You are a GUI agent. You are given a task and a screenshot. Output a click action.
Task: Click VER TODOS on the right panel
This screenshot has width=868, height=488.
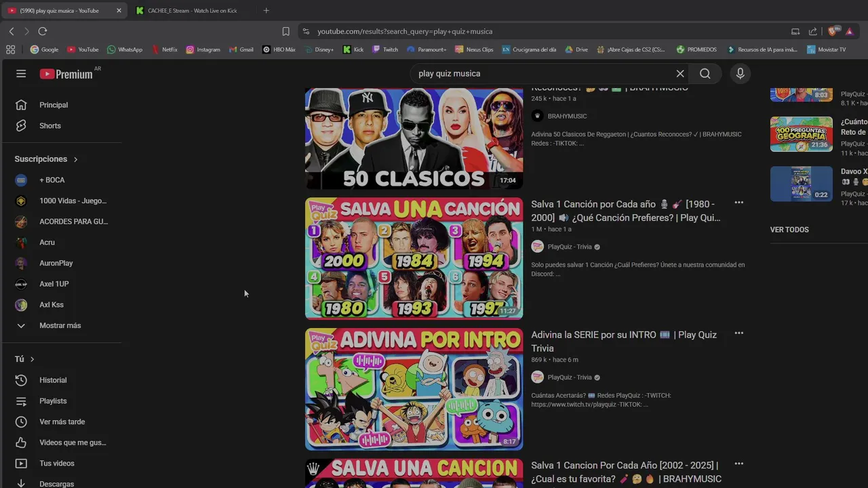click(789, 230)
